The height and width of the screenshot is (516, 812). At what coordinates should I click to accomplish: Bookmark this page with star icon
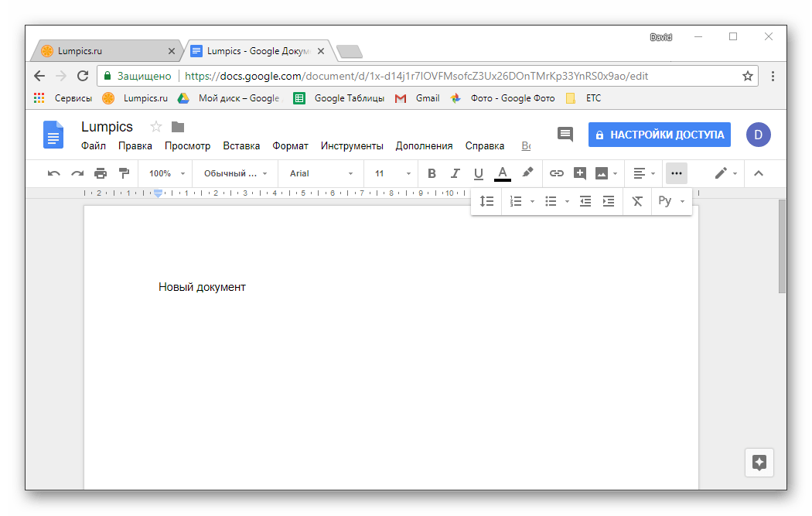tap(747, 76)
